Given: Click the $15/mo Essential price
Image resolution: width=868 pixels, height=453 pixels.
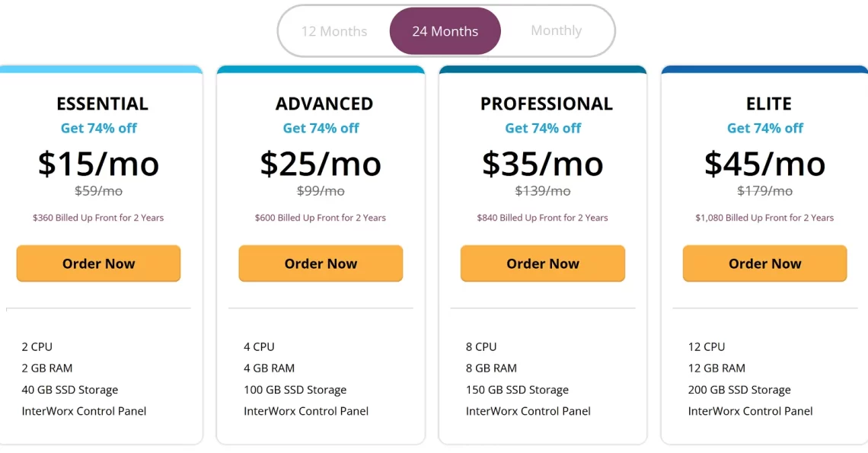Looking at the screenshot, I should point(98,164).
